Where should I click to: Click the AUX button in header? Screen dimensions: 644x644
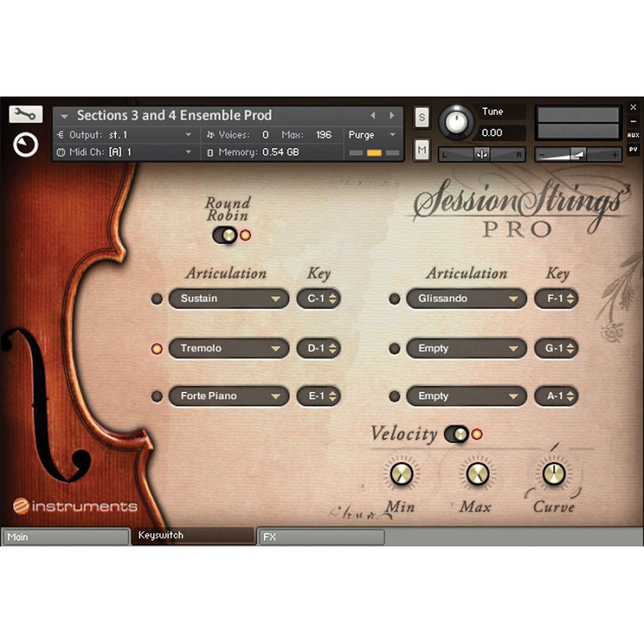click(x=634, y=135)
